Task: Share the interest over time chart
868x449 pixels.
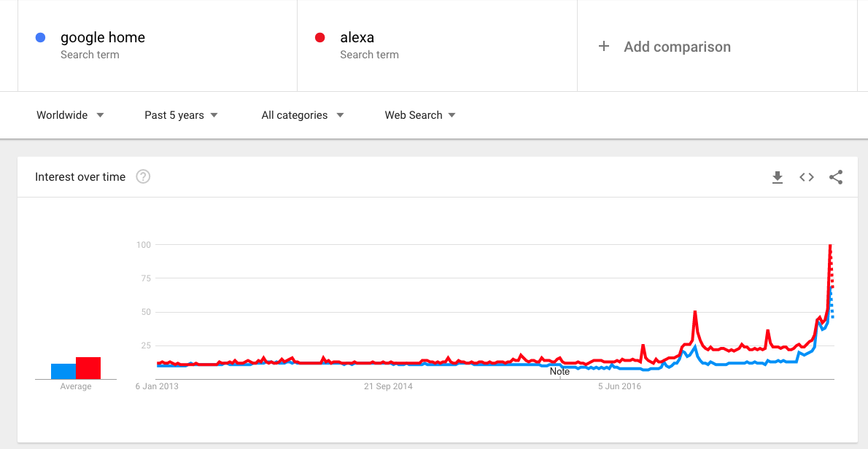Action: pyautogui.click(x=836, y=176)
